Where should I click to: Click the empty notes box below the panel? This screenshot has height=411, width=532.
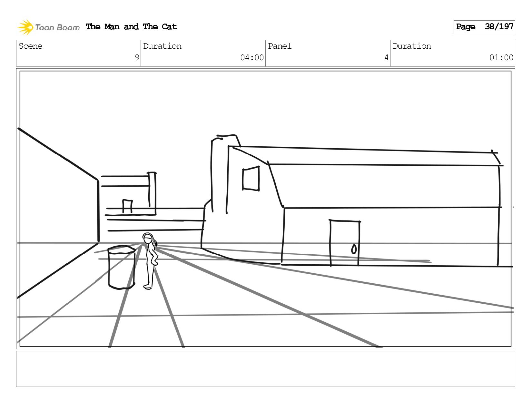(266, 369)
